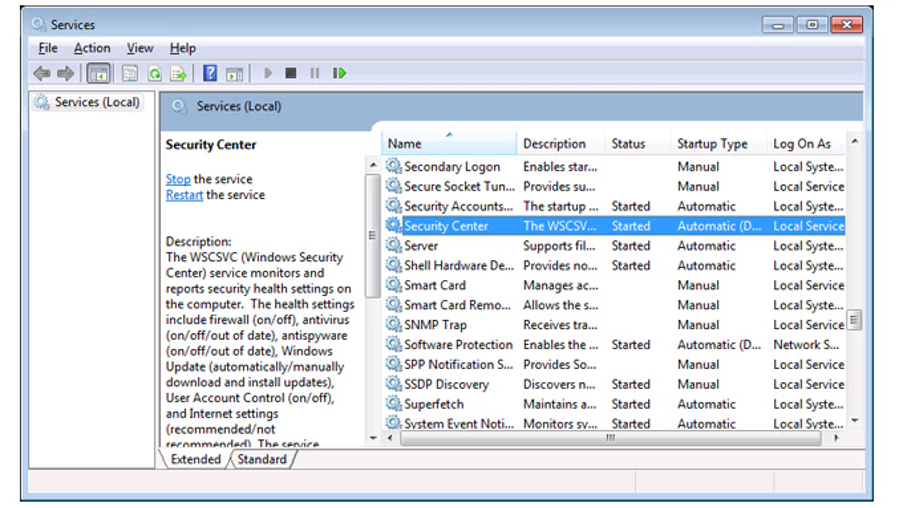Viewport: 904px width, 508px height.
Task: Sort services by Startup Type header
Action: click(711, 144)
